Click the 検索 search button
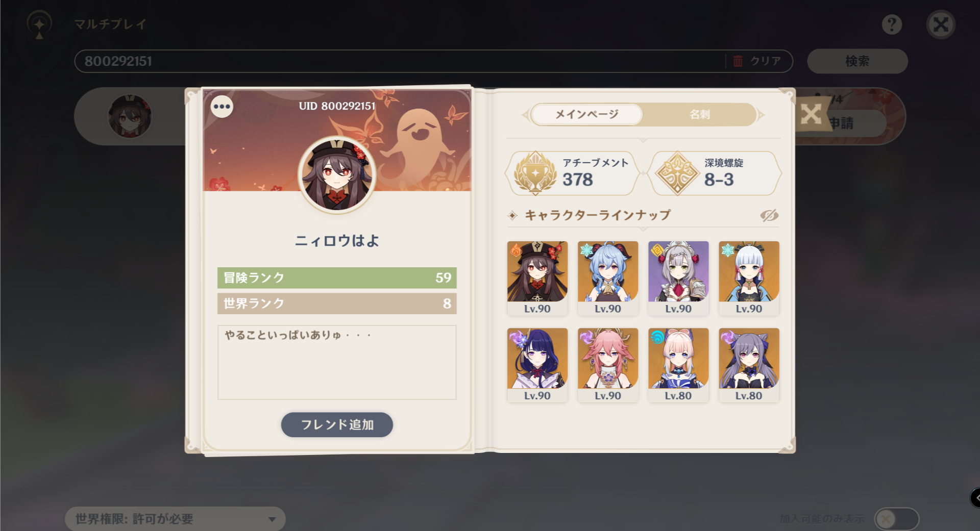Image resolution: width=980 pixels, height=531 pixels. [857, 61]
